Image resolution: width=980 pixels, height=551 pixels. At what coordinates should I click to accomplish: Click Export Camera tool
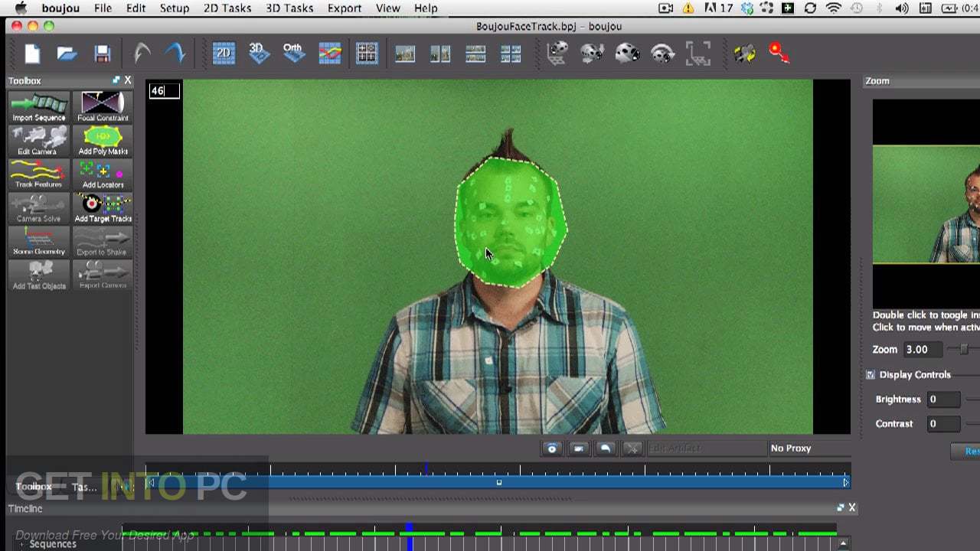tap(103, 275)
